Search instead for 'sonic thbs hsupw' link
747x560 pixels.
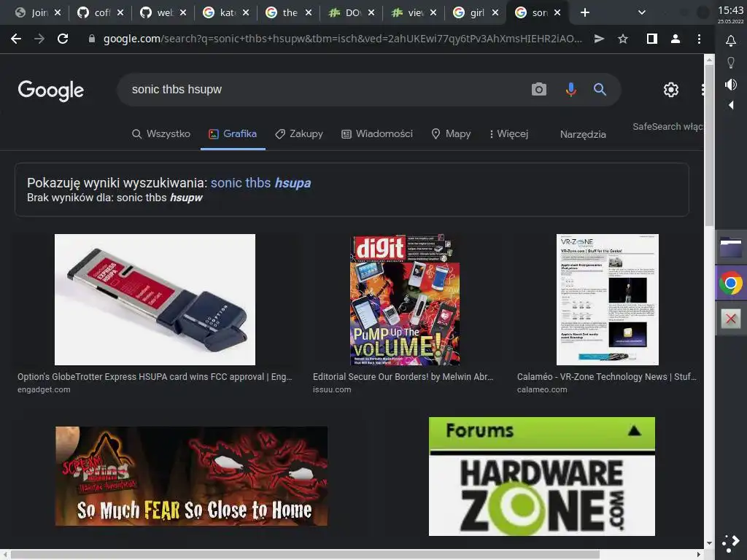click(160, 198)
